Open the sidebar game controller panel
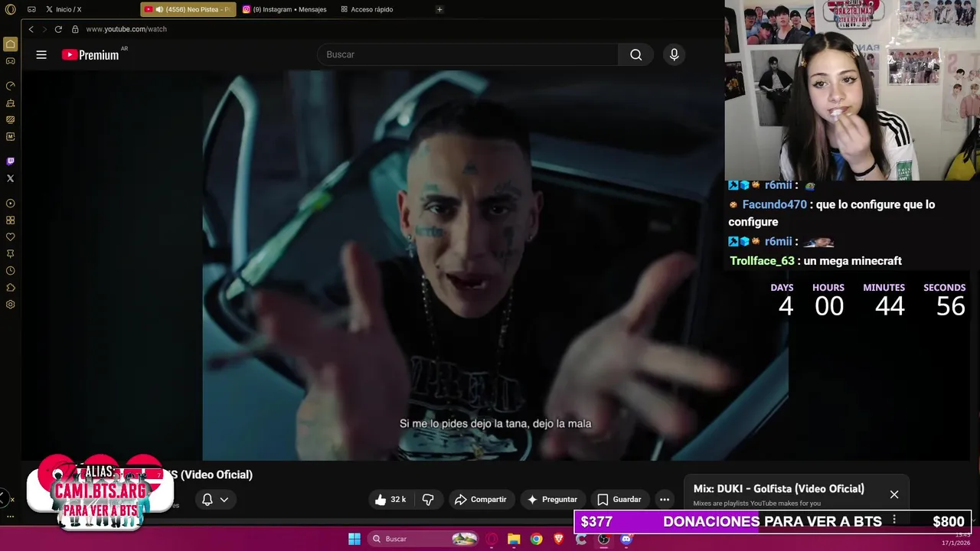The image size is (980, 551). pos(10,61)
